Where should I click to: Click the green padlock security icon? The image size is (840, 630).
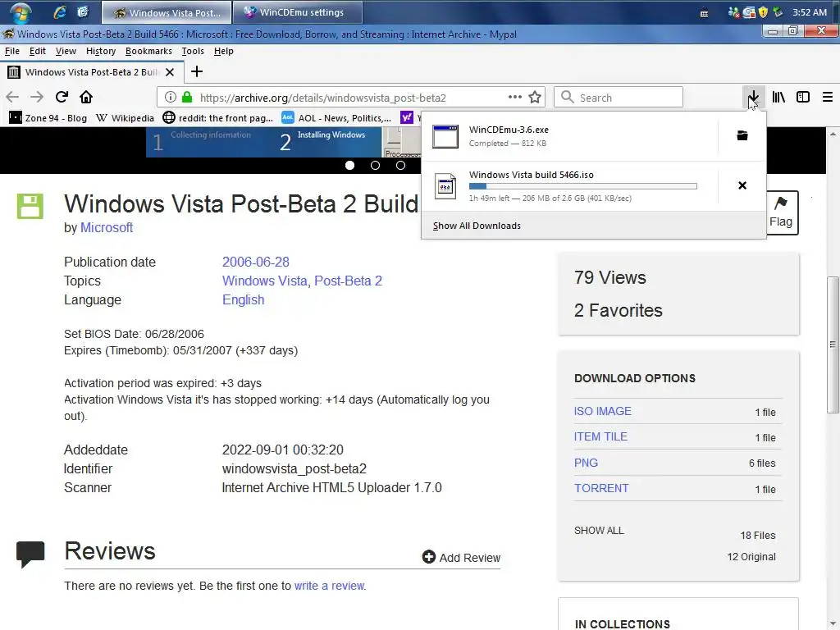pyautogui.click(x=186, y=97)
